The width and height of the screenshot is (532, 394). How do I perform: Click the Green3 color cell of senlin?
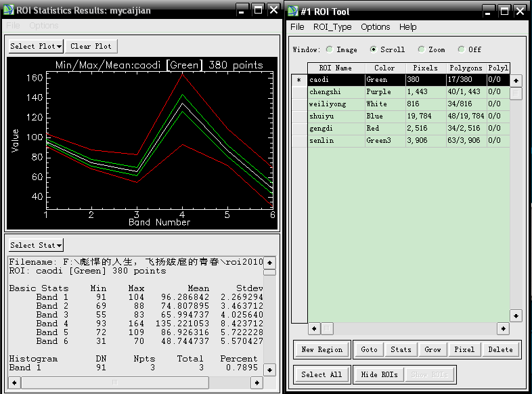tap(385, 141)
